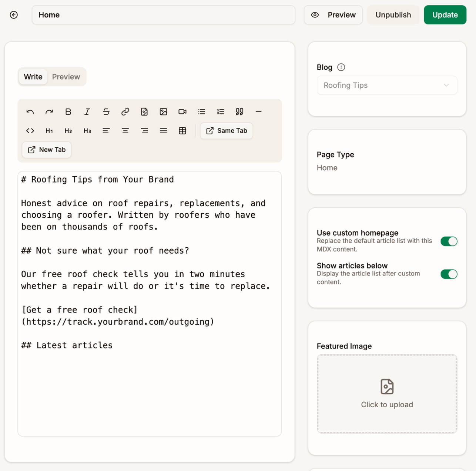Insert a horizontal rule
The height and width of the screenshot is (471, 476).
pos(259,111)
